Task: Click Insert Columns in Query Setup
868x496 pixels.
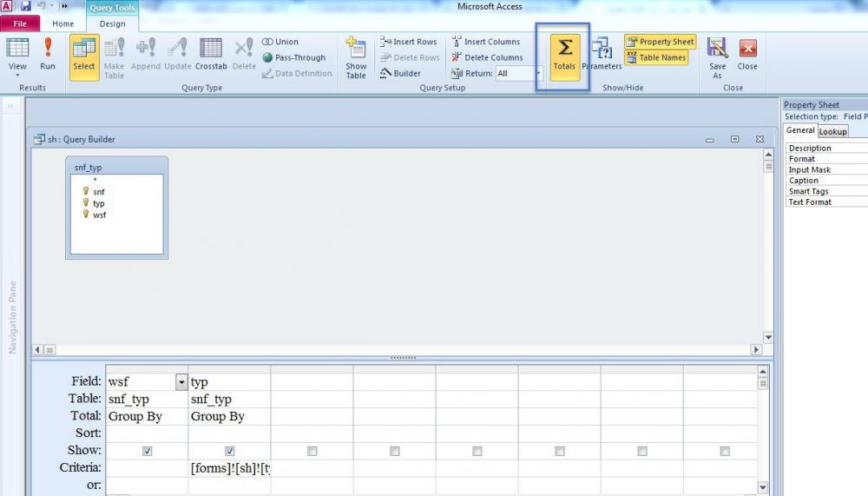Action: click(486, 42)
